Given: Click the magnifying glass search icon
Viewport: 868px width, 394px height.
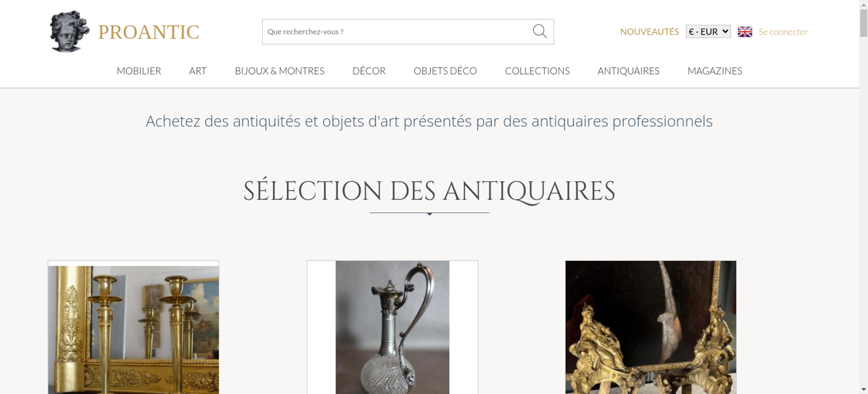Looking at the screenshot, I should click(x=539, y=31).
